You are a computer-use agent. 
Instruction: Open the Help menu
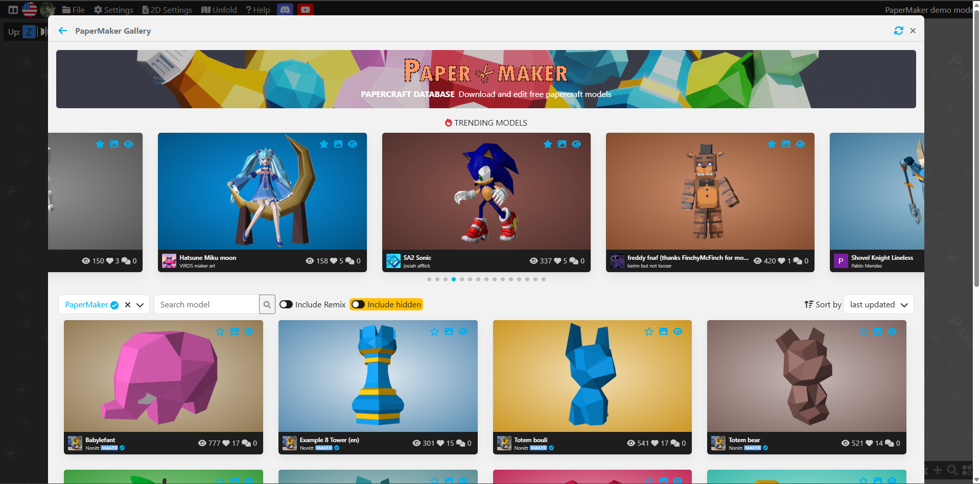pos(258,10)
